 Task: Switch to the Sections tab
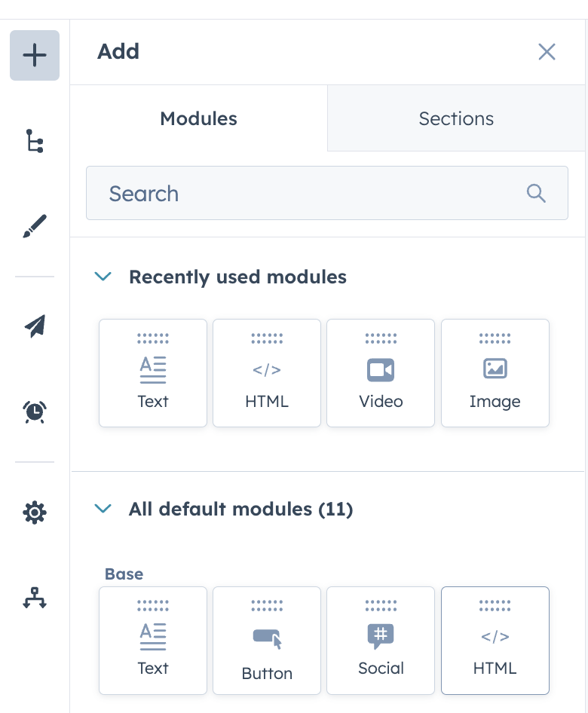pyautogui.click(x=456, y=118)
